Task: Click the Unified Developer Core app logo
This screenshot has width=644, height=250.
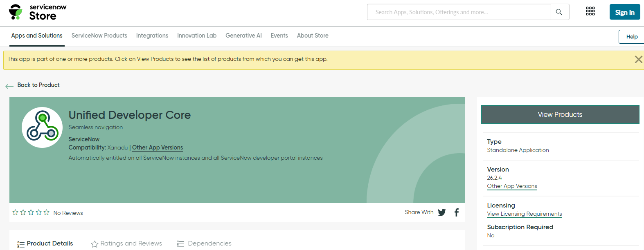Action: pos(42,127)
